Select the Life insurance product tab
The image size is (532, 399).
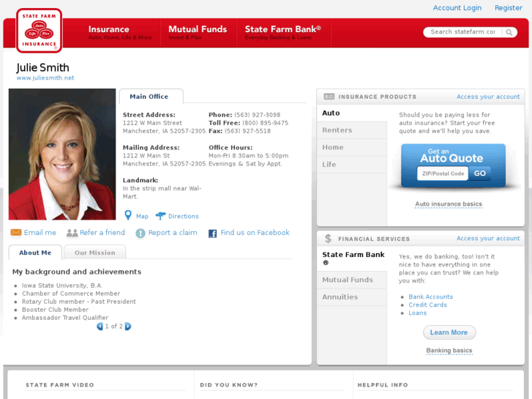[352, 164]
